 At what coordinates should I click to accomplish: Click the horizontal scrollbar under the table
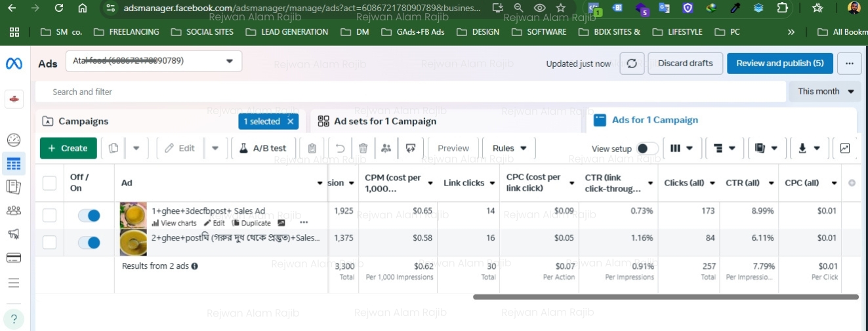665,297
